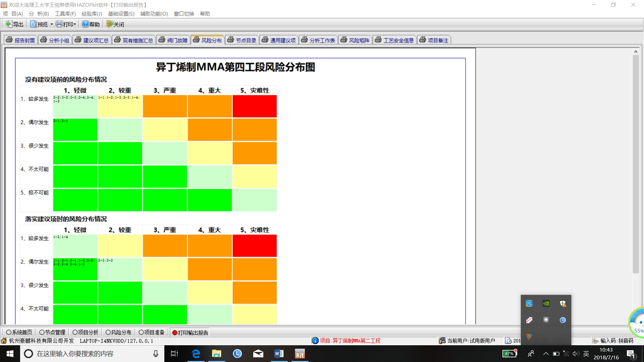Click the 预览 preview icon

(x=34, y=24)
